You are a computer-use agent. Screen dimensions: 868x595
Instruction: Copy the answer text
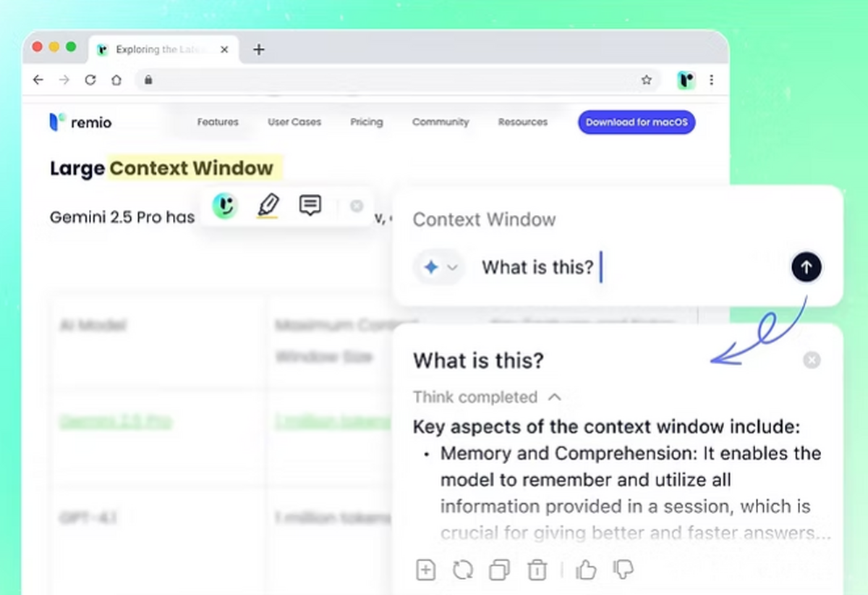(499, 570)
